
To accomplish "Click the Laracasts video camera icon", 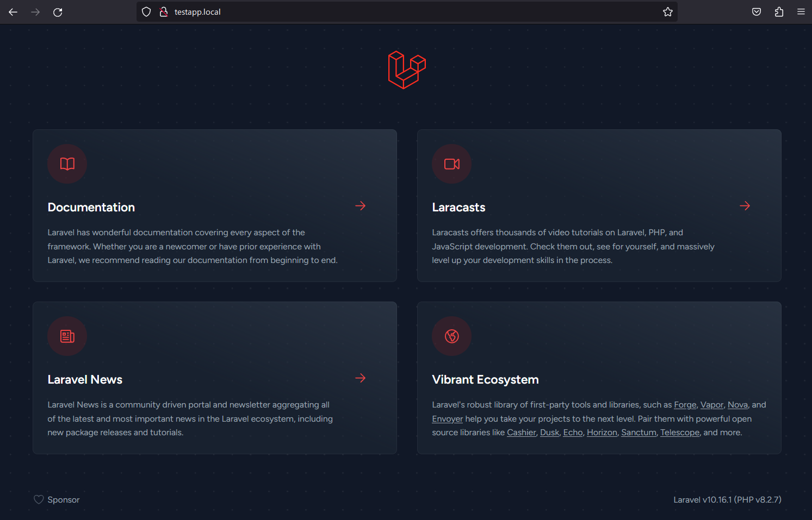I will (x=452, y=164).
